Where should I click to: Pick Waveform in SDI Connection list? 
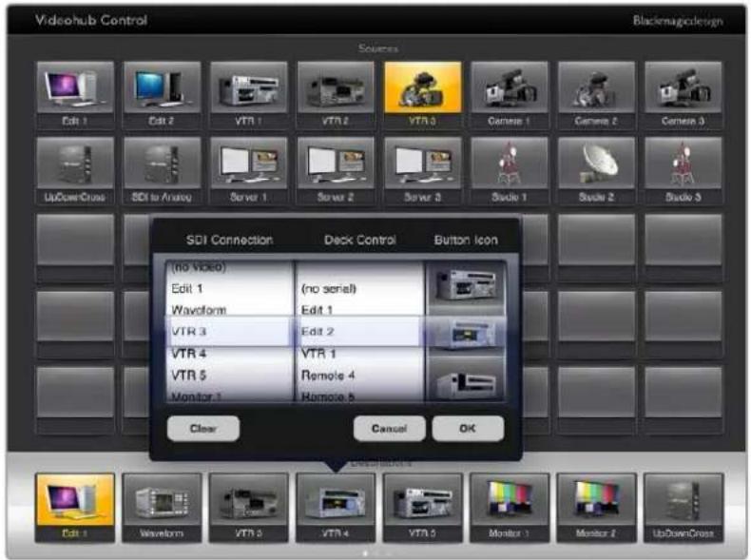[x=229, y=310]
